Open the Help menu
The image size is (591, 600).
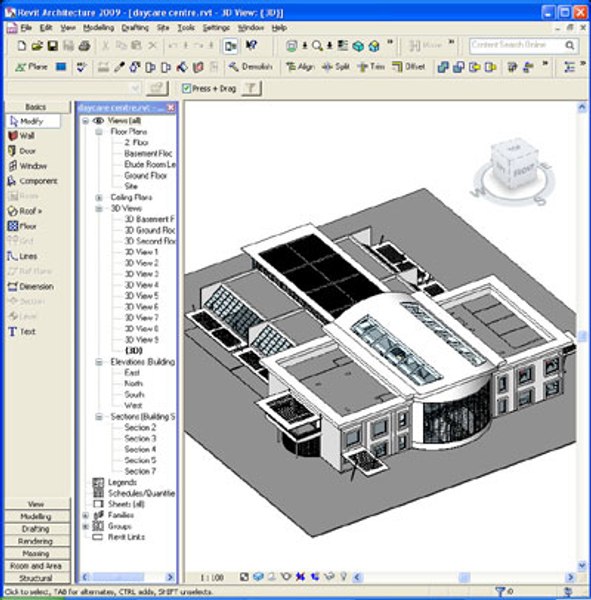pyautogui.click(x=279, y=28)
